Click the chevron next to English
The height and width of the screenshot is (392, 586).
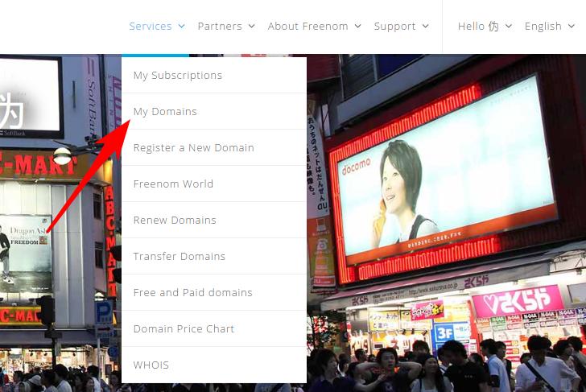coord(572,26)
